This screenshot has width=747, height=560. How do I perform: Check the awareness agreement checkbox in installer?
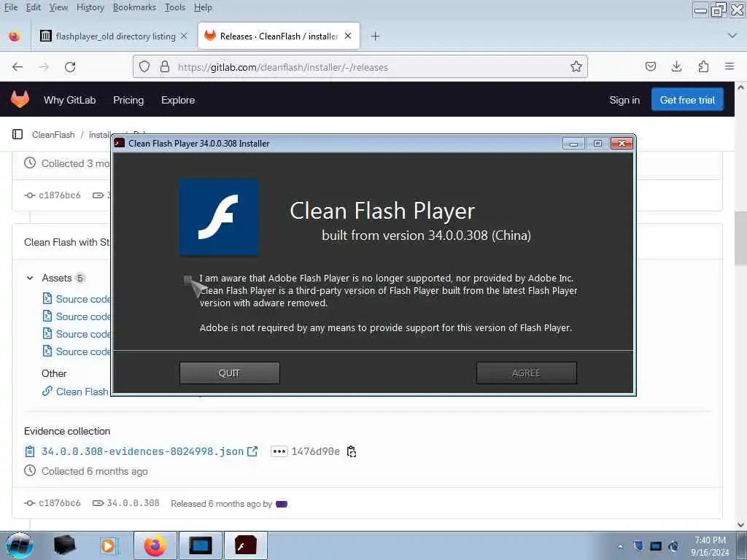(x=187, y=279)
